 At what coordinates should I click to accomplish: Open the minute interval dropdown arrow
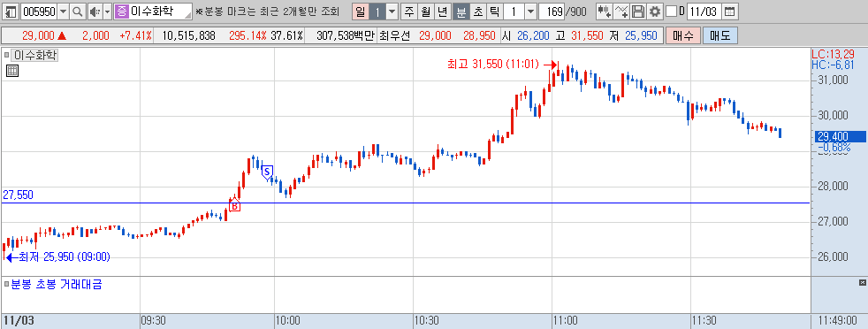click(530, 11)
